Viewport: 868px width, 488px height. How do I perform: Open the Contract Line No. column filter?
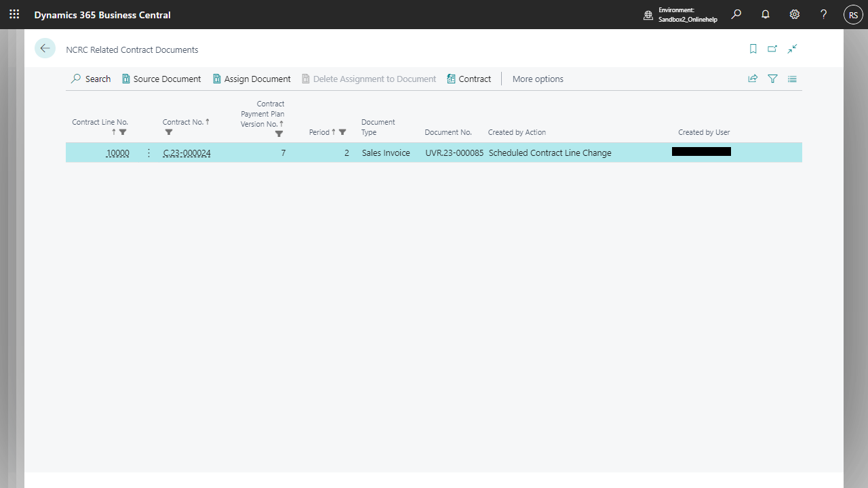123,132
